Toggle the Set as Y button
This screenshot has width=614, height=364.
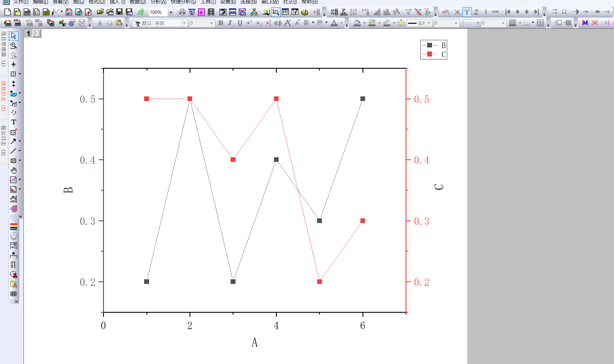point(467,12)
